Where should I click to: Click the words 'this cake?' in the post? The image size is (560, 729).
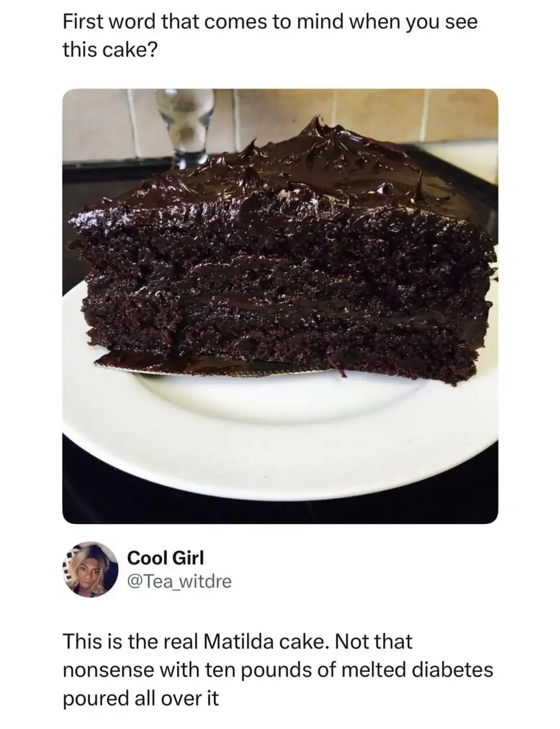tap(109, 50)
